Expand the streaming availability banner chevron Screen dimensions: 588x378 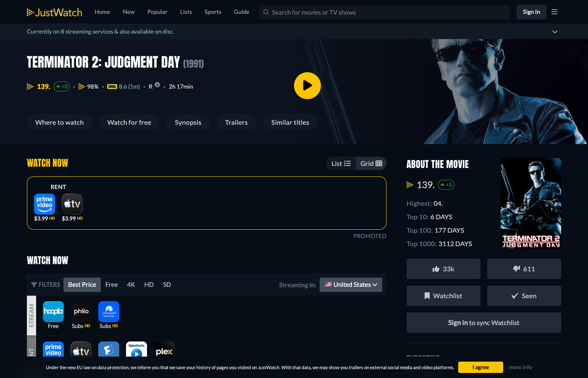[554, 31]
